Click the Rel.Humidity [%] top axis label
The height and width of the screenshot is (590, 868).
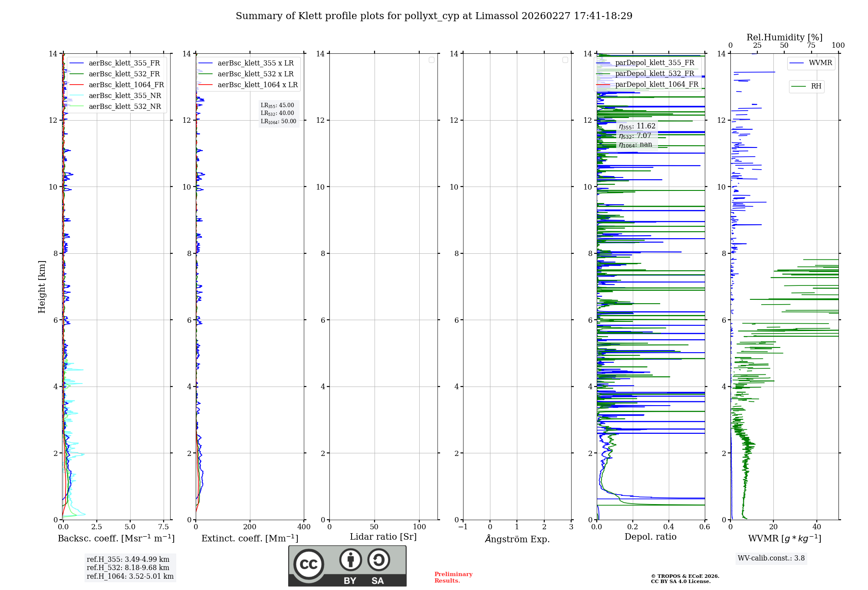pos(784,37)
